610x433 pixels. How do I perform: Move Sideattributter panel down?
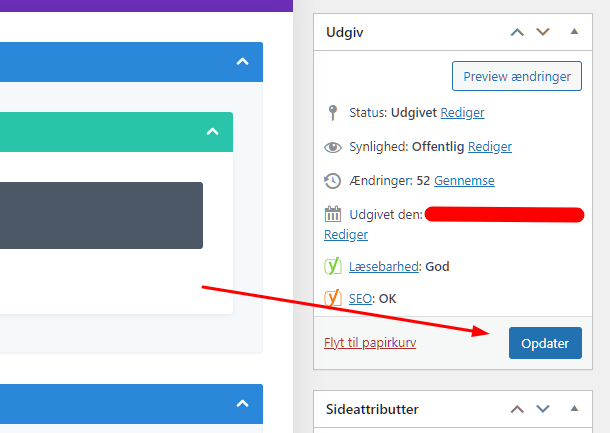(543, 409)
